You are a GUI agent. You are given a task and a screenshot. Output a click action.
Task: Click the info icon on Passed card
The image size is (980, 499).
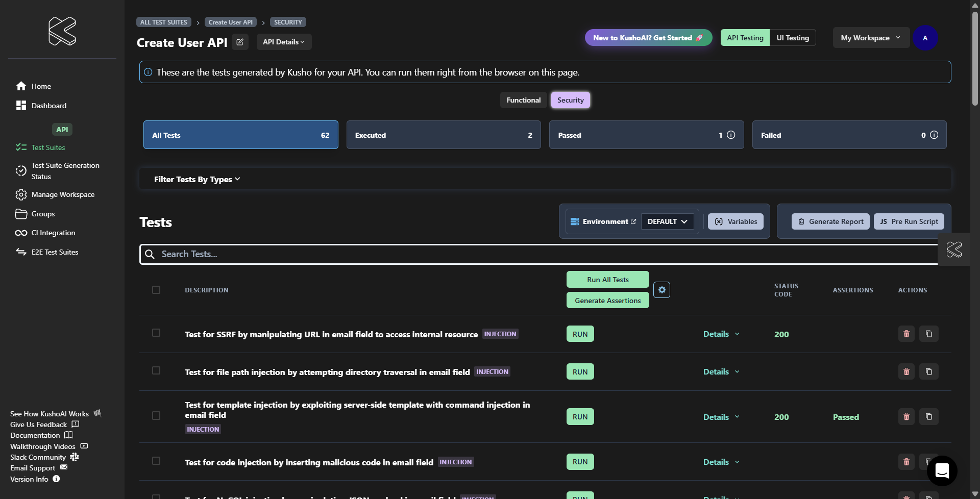point(731,135)
